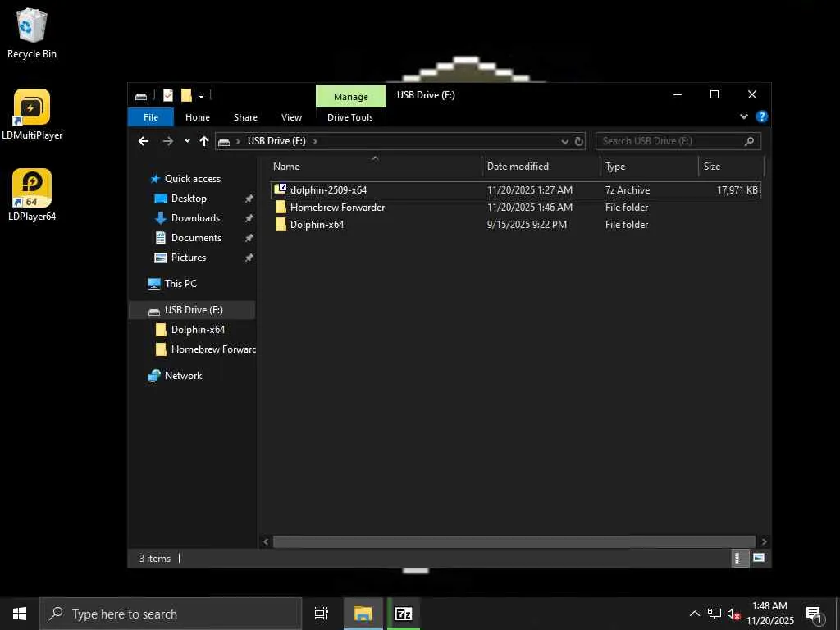Select USB Drive (E:) in navigation pane
The image size is (840, 630).
click(x=193, y=310)
